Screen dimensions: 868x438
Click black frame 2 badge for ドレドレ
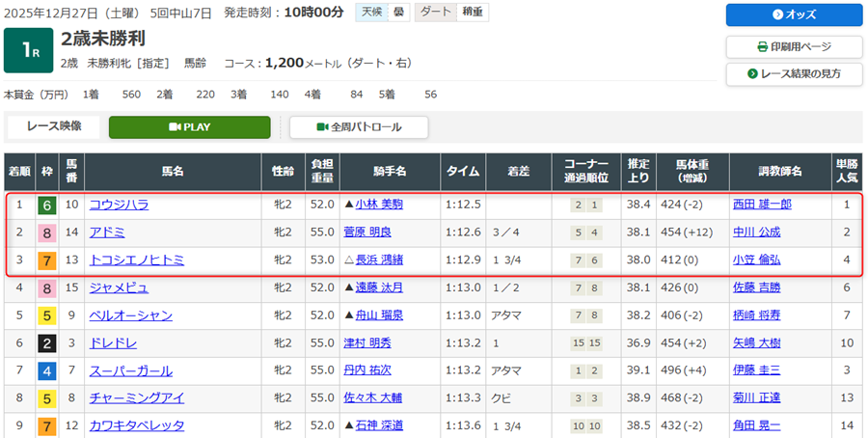pyautogui.click(x=47, y=343)
